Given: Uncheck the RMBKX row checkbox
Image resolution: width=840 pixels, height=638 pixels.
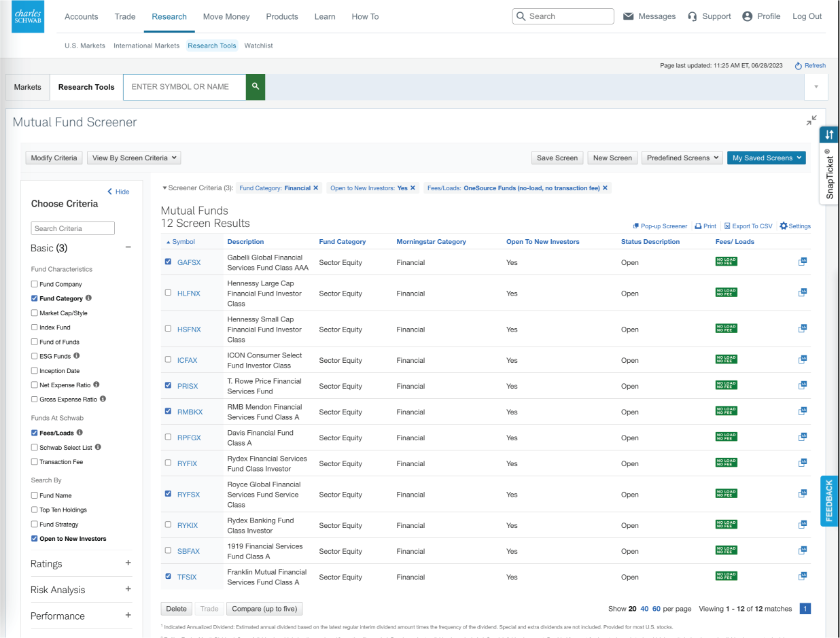Looking at the screenshot, I should click(x=168, y=411).
